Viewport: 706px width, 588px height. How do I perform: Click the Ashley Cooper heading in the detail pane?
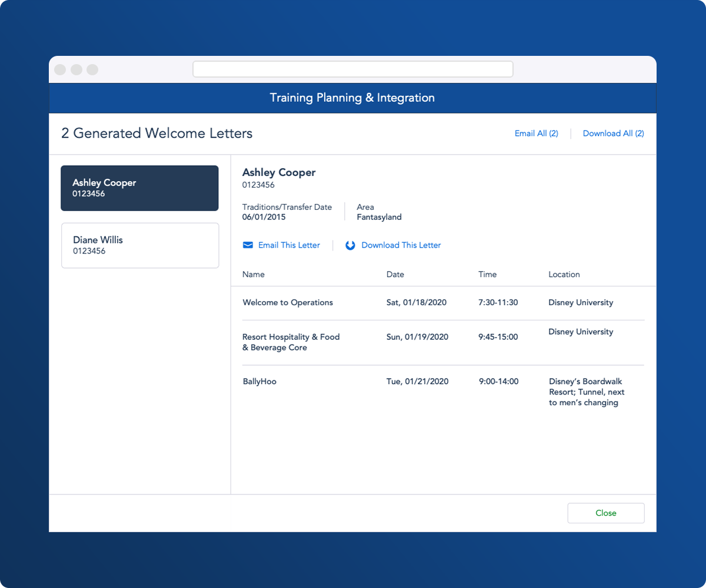point(279,172)
